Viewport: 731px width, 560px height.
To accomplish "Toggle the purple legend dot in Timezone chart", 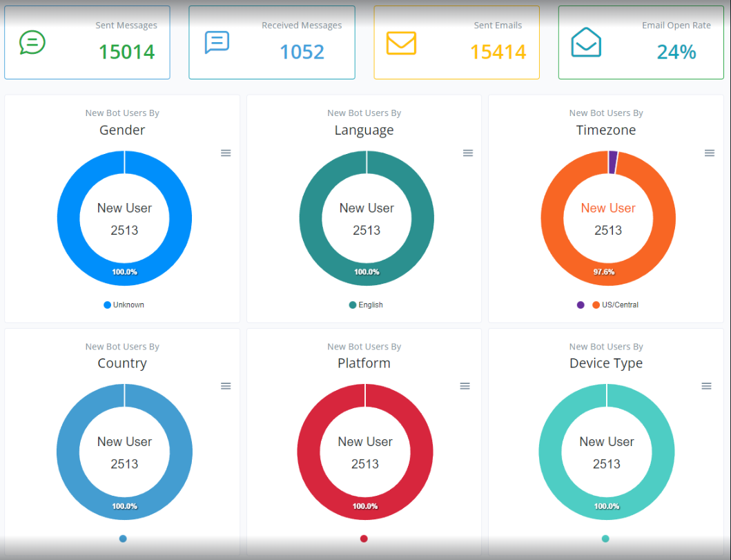I will [x=581, y=305].
